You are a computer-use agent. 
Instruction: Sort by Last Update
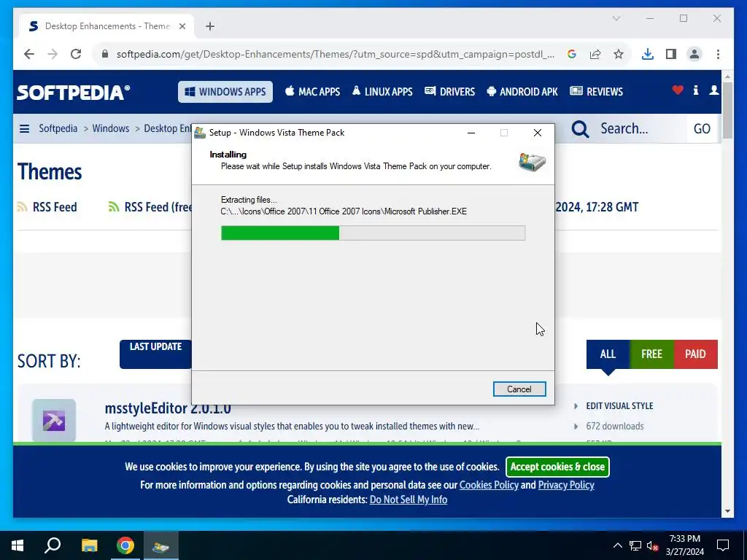click(x=156, y=354)
